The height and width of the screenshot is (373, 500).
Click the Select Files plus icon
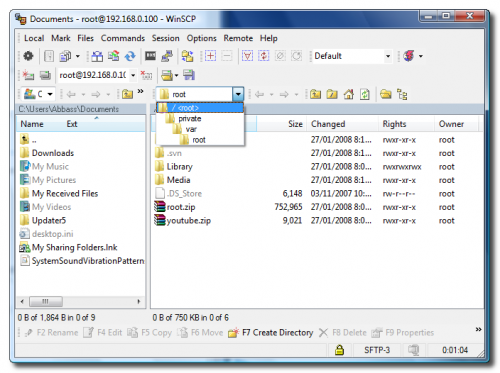210,56
